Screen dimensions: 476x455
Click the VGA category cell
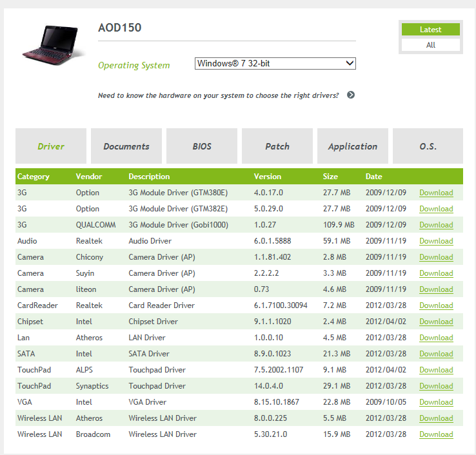coord(25,402)
